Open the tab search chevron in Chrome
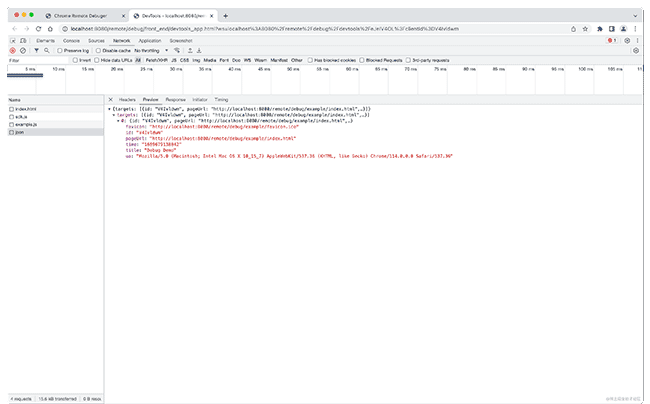This screenshot has width=650, height=404. pos(635,16)
